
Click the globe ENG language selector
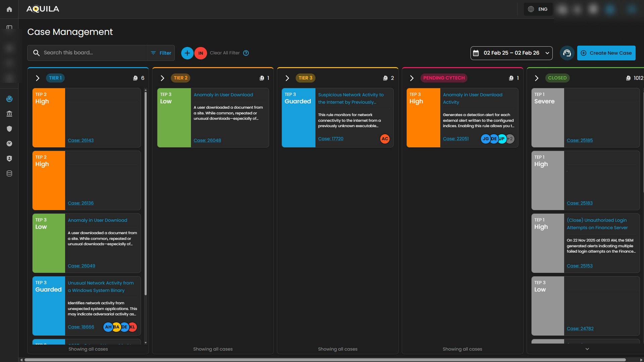[538, 9]
